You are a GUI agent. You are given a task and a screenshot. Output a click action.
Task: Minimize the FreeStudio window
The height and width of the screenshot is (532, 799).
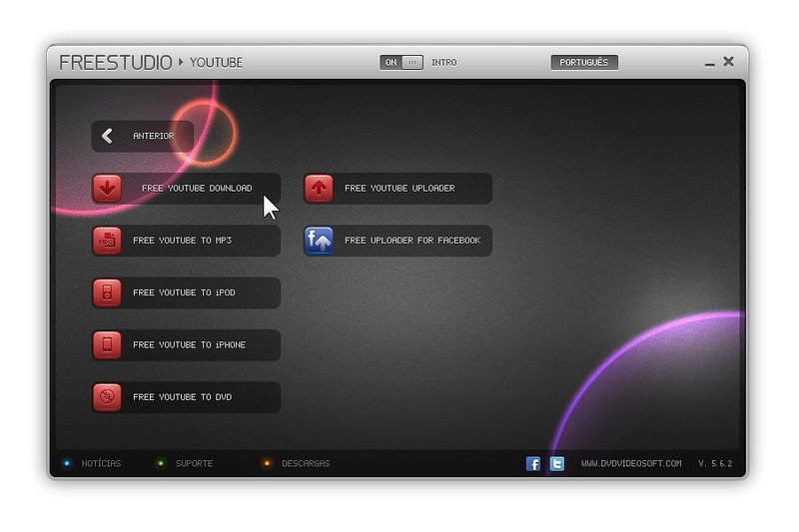709,64
